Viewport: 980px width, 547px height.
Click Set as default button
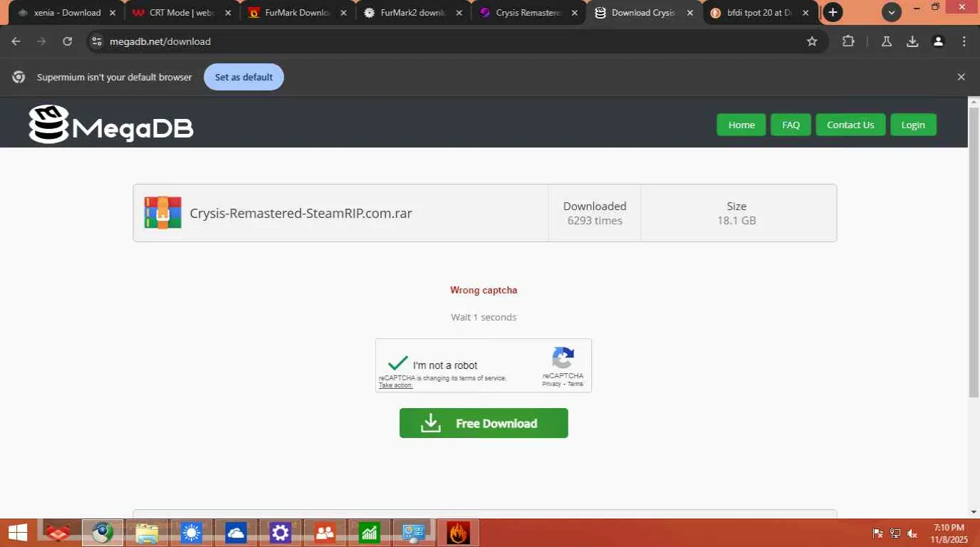244,77
